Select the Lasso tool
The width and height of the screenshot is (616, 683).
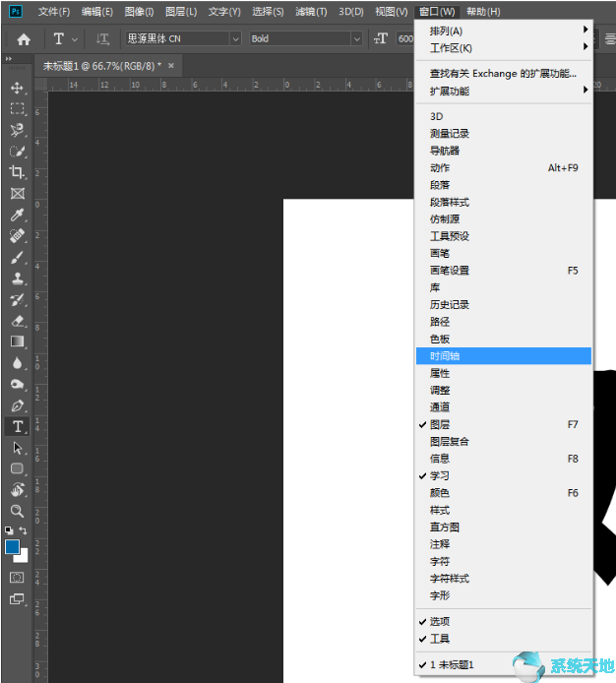click(17, 130)
